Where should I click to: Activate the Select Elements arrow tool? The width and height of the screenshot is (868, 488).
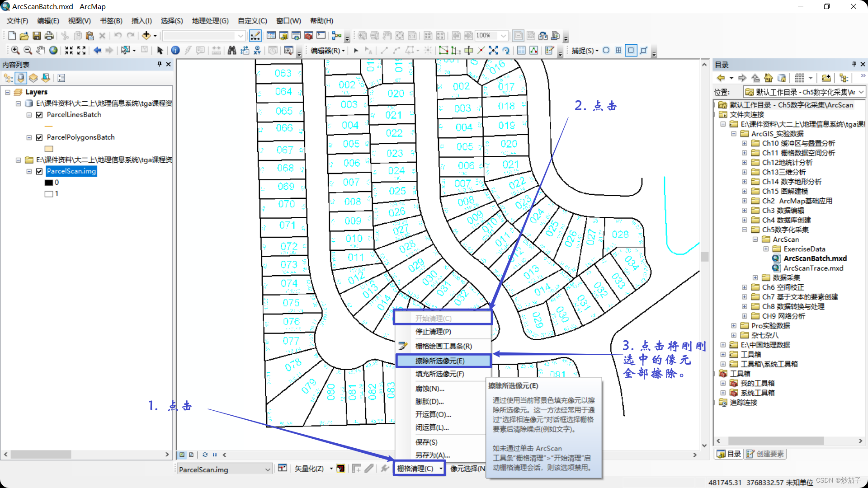pos(160,50)
